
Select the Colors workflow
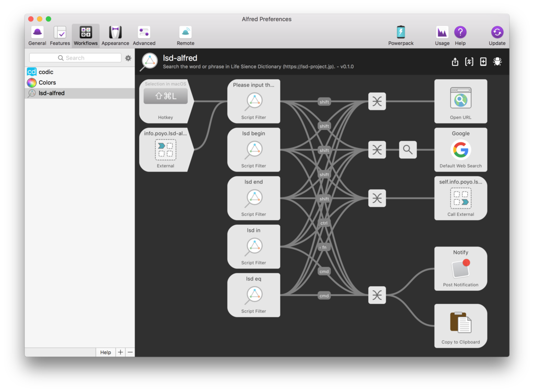pos(80,82)
